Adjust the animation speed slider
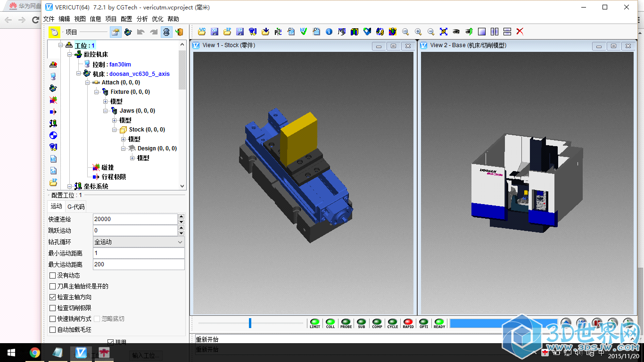The image size is (644, 362). (250, 323)
